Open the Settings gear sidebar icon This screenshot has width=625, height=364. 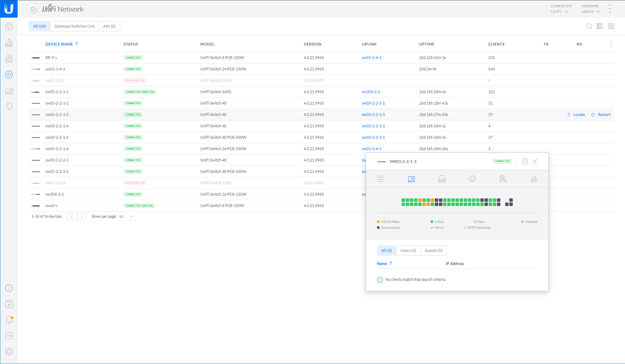click(9, 352)
